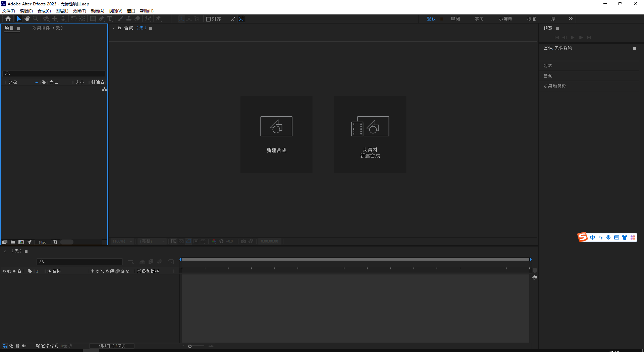Click the snapshot camera icon below the composition
The height and width of the screenshot is (352, 644).
[244, 241]
